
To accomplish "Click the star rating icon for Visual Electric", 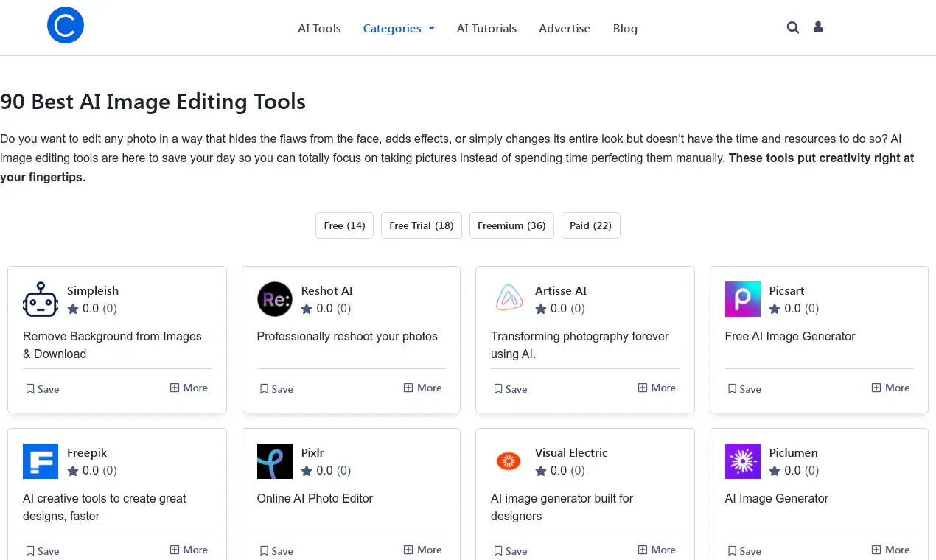I will [541, 471].
